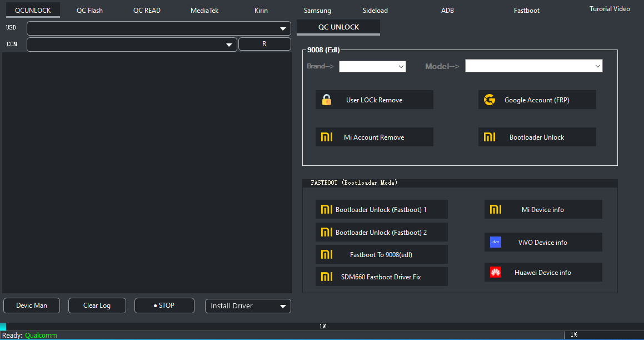Click Mi logo on Bootloader Unlock (Fastboot) 1
This screenshot has width=644, height=340.
[x=327, y=209]
